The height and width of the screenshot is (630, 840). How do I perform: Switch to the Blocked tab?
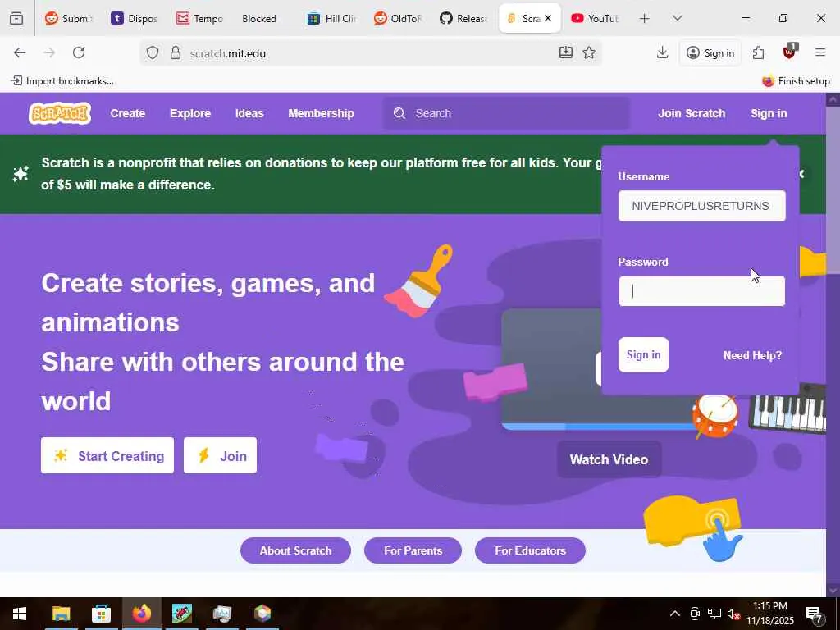point(259,18)
